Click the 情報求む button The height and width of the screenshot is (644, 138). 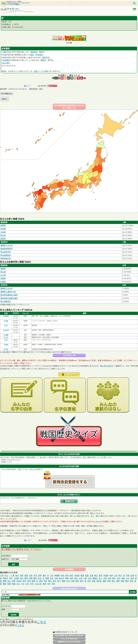5,99
